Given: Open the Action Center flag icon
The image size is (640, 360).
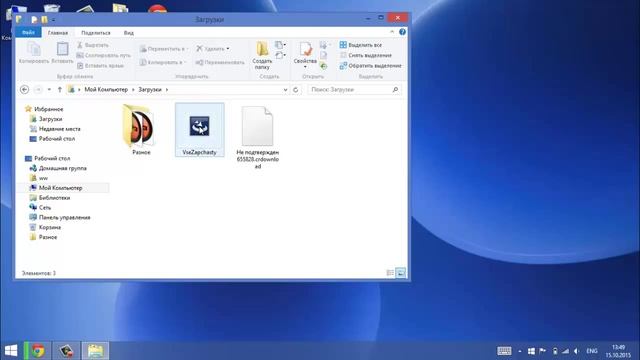Looking at the screenshot, I should click(x=542, y=351).
